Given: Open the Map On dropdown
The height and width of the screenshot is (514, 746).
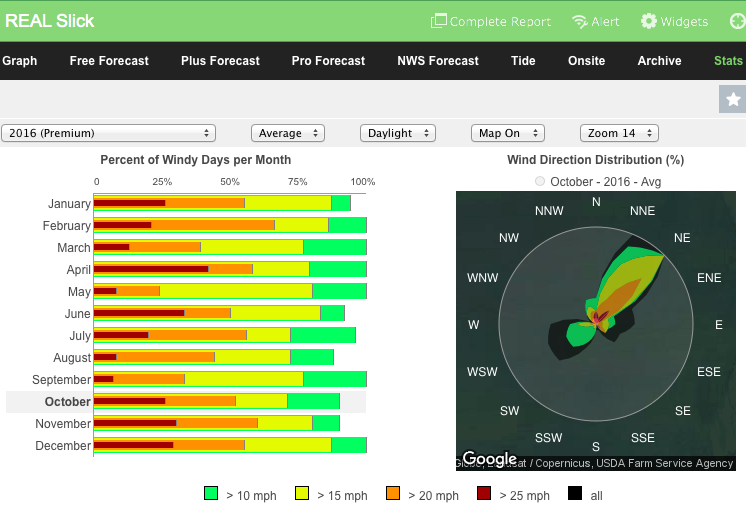Looking at the screenshot, I should (508, 133).
